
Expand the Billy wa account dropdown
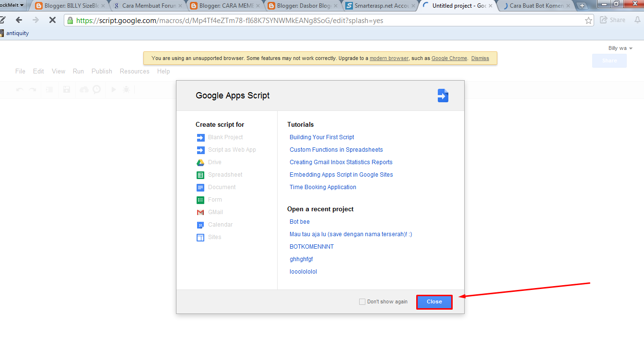pyautogui.click(x=621, y=48)
